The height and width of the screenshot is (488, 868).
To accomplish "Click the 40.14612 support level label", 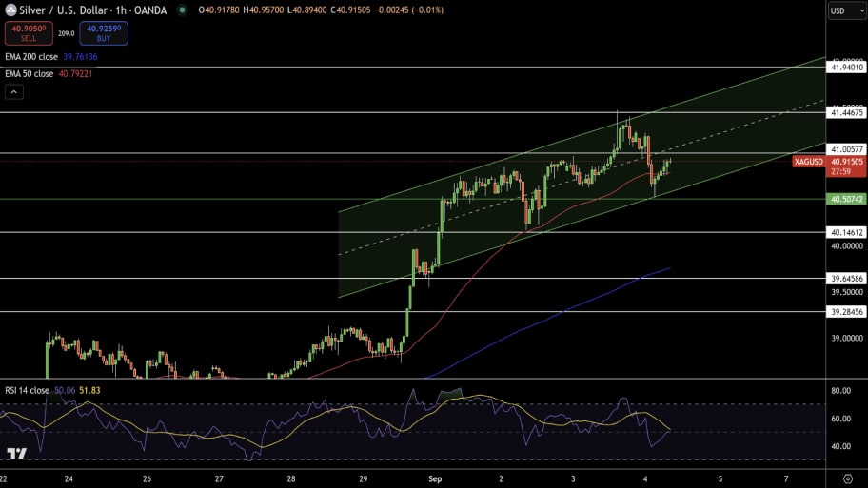I will tap(846, 232).
